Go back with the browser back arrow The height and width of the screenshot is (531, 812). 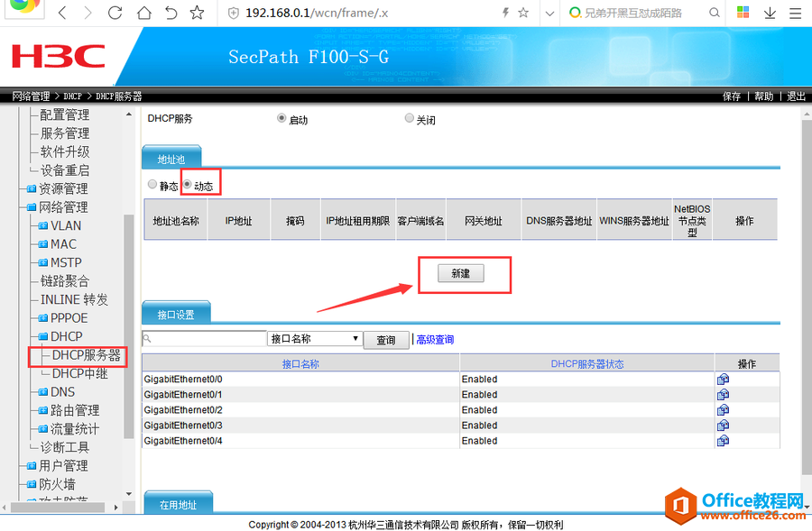[x=62, y=13]
